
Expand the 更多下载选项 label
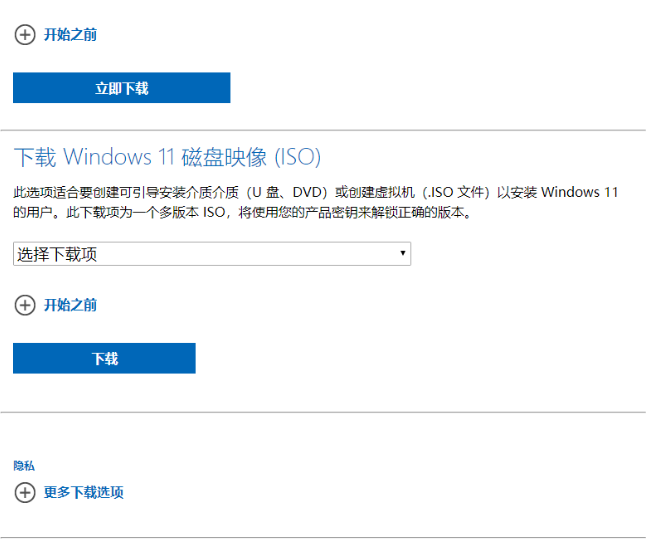click(84, 492)
